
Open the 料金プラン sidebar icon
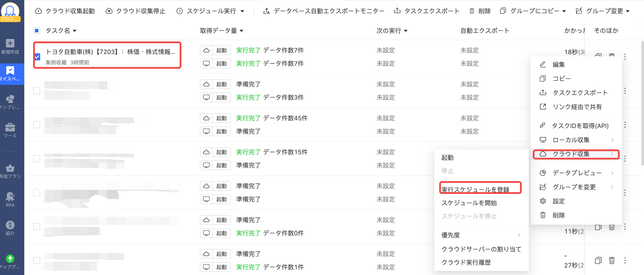pos(10,171)
